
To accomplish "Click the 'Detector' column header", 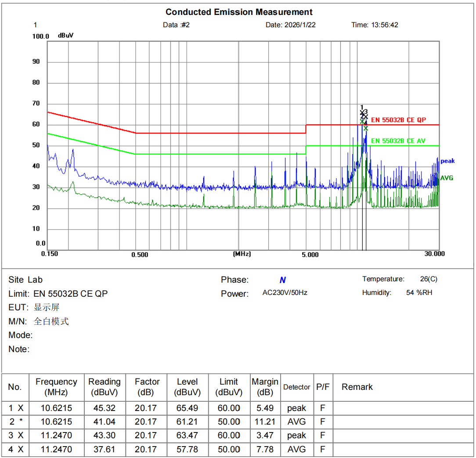I will pos(297,387).
